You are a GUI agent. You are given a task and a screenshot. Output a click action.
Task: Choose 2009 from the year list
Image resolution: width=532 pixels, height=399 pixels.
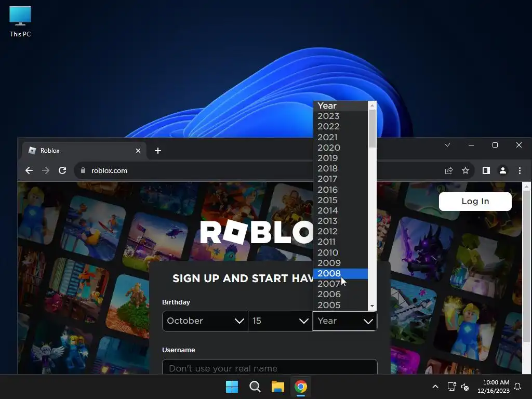point(340,263)
